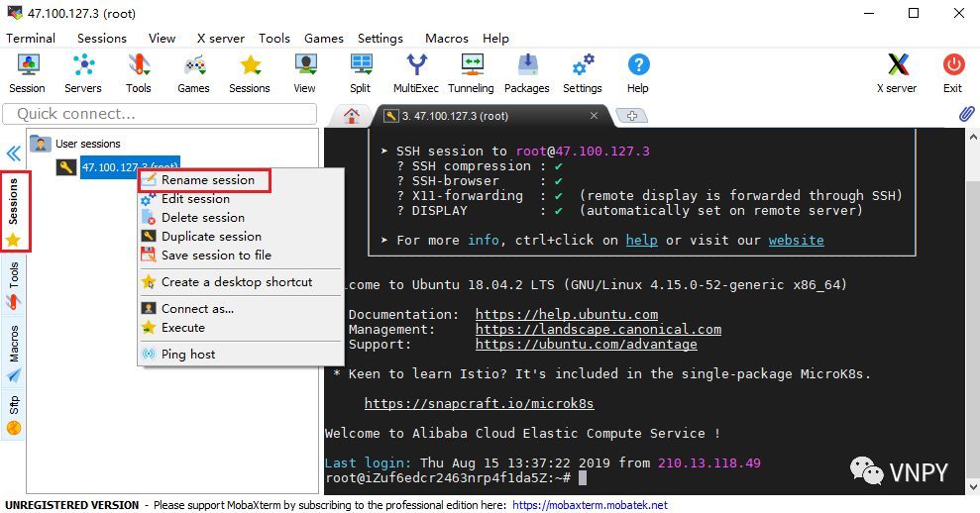The width and height of the screenshot is (980, 513).
Task: Click the red Exit power icon
Action: pyautogui.click(x=953, y=73)
